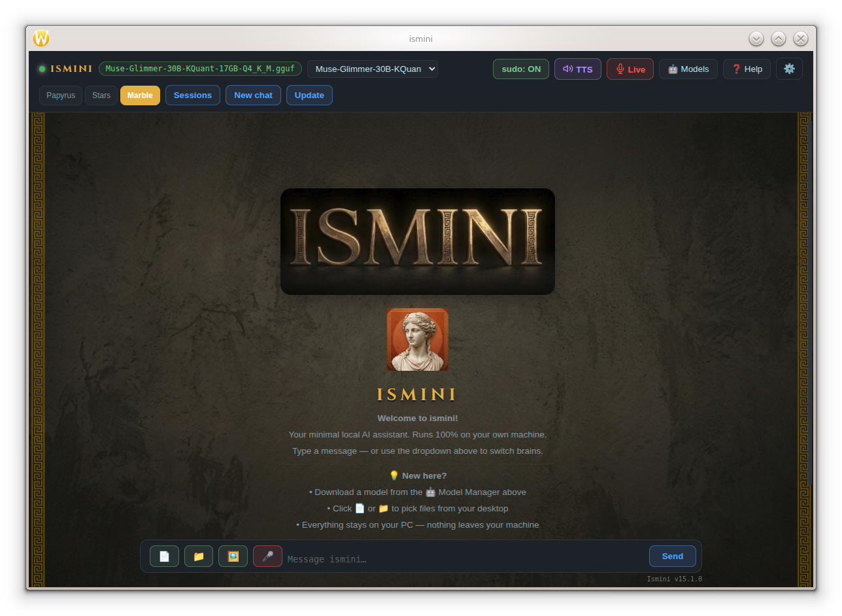
Task: Click the window app icon in title bar
Action: click(41, 39)
